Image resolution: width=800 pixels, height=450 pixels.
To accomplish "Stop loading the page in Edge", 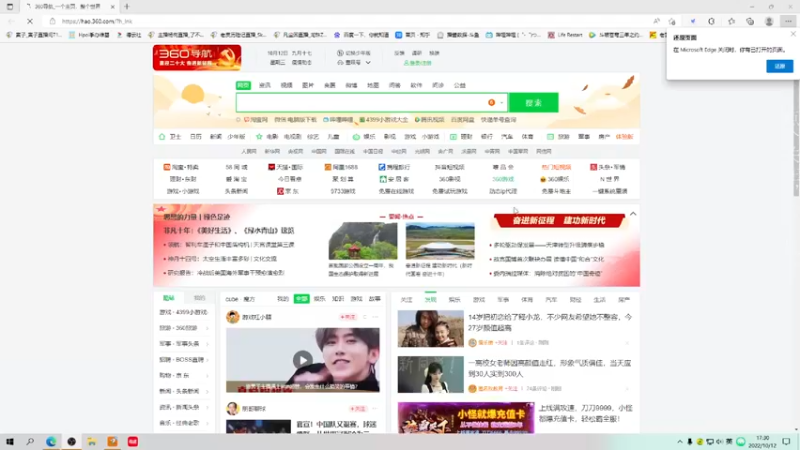I will click(x=30, y=21).
